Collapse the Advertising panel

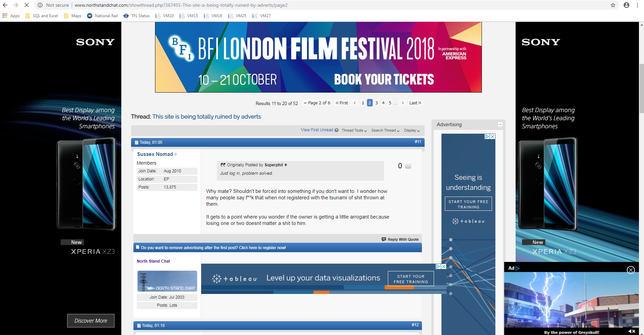pos(500,125)
